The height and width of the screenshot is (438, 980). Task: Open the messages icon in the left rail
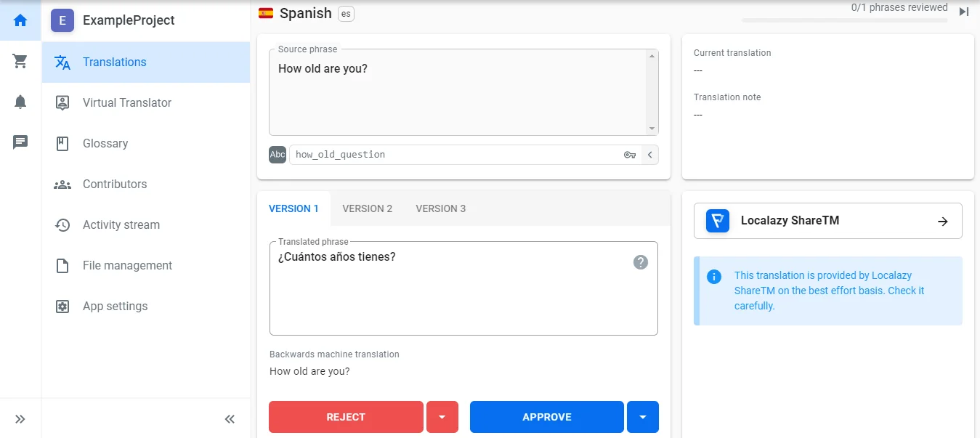[20, 142]
